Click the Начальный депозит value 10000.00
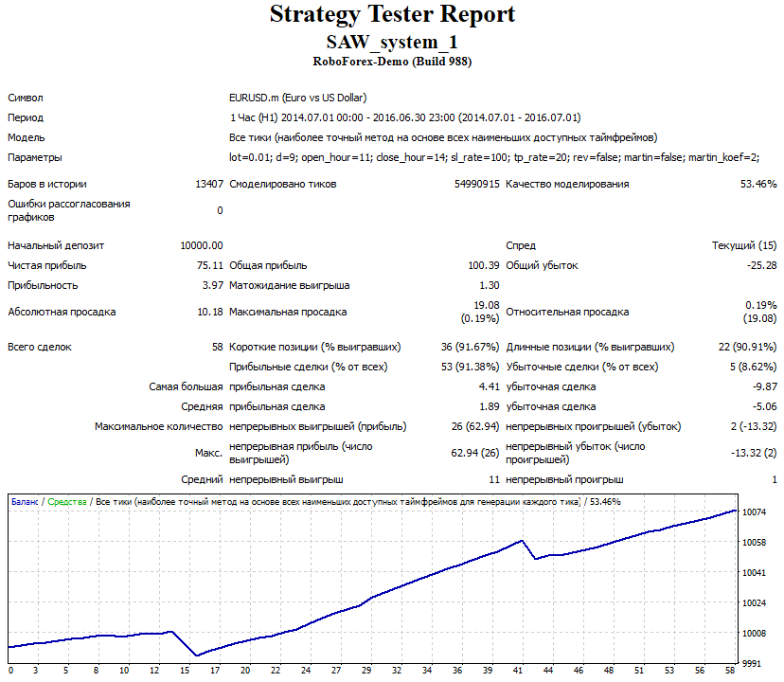 click(x=200, y=244)
